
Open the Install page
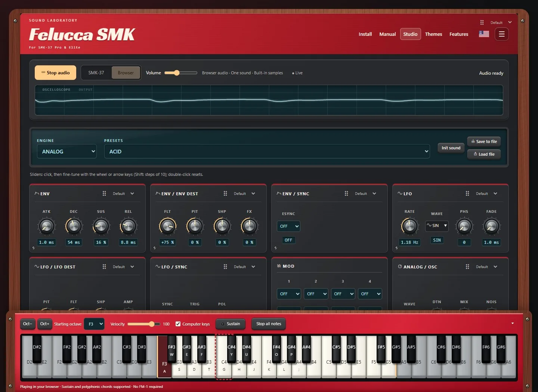coord(365,34)
